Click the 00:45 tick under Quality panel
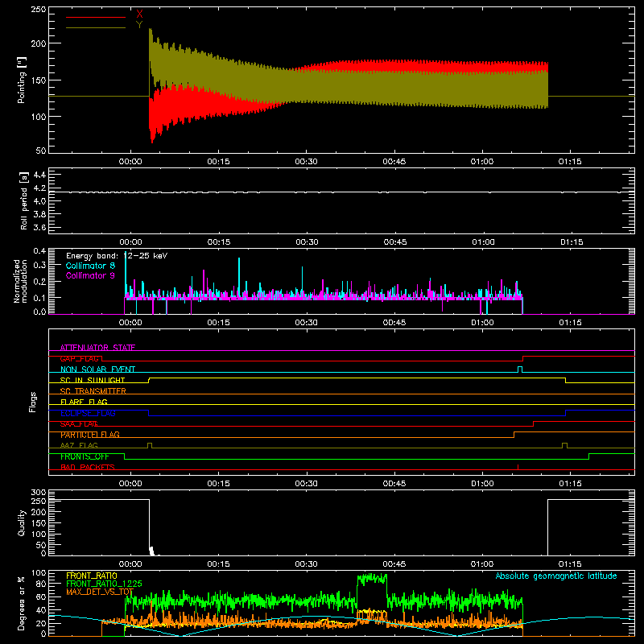Viewport: 644px width, 644px height. [394, 564]
